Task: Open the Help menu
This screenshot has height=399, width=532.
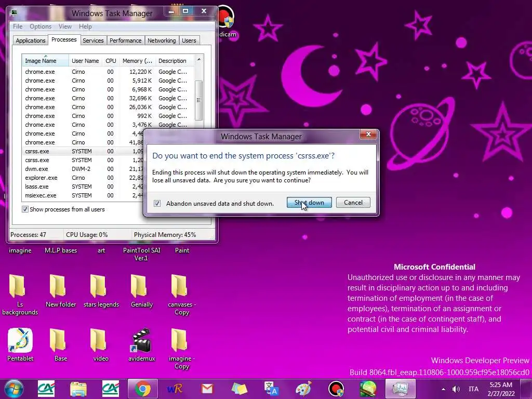Action: pyautogui.click(x=85, y=26)
